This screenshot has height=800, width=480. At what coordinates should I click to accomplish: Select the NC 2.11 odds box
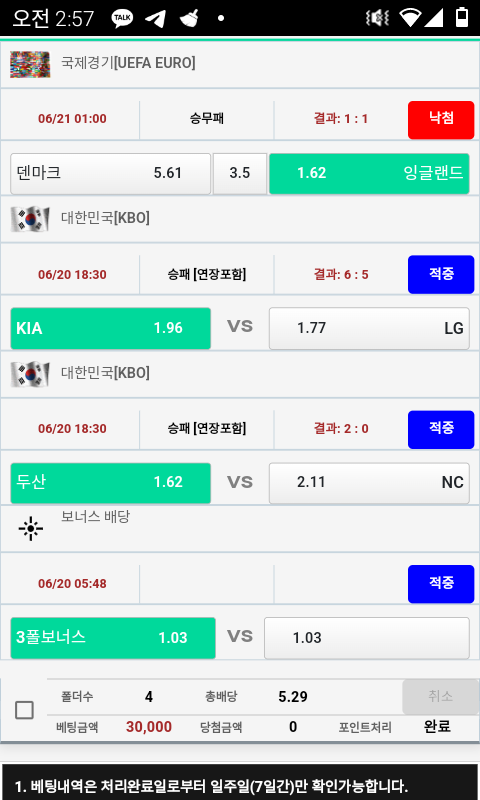(369, 483)
